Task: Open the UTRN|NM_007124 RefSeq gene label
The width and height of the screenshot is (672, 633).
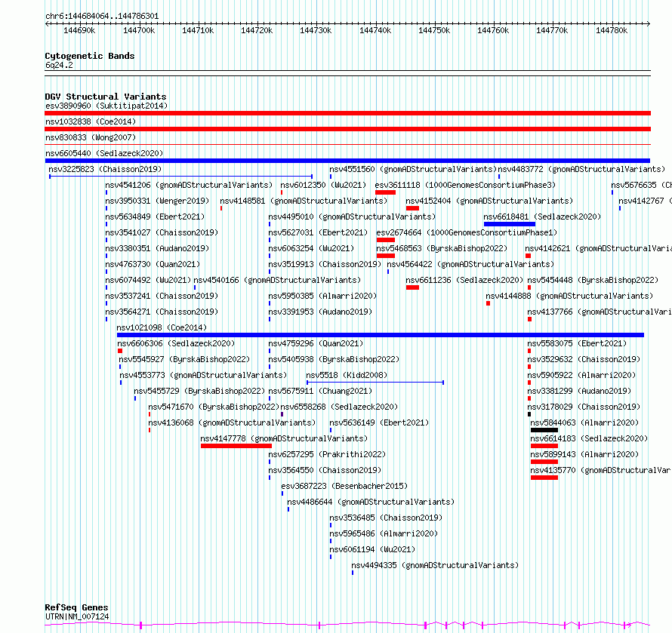Action: (x=77, y=616)
